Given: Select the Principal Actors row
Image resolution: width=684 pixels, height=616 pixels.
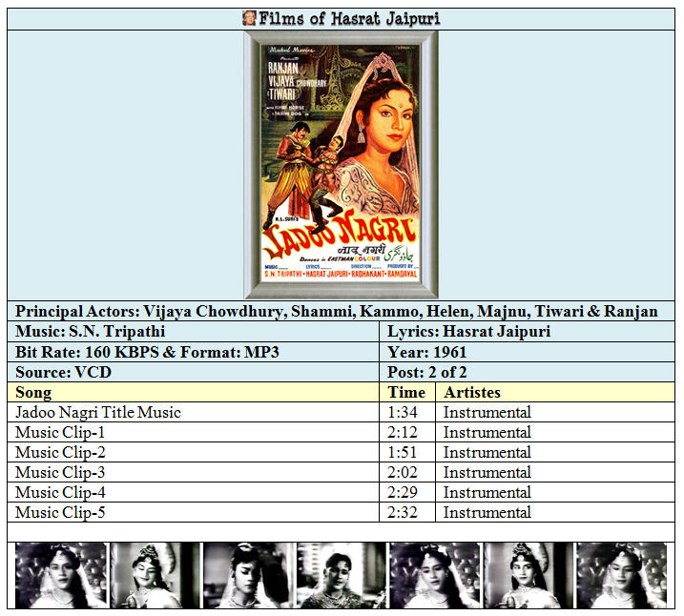Looking at the screenshot, I should (342, 311).
